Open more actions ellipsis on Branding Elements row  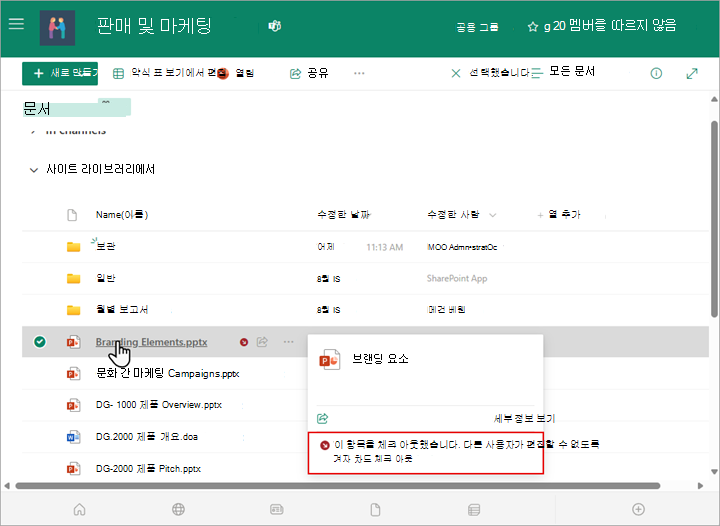click(x=288, y=341)
